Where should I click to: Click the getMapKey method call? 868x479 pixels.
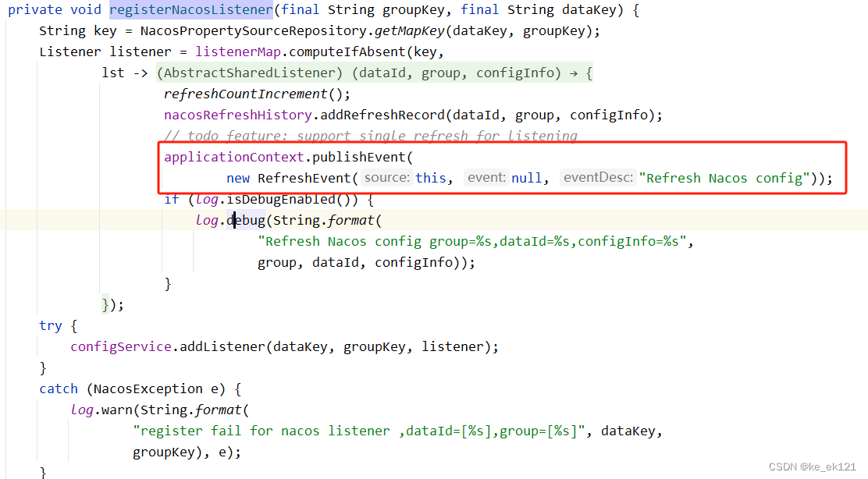coord(410,31)
